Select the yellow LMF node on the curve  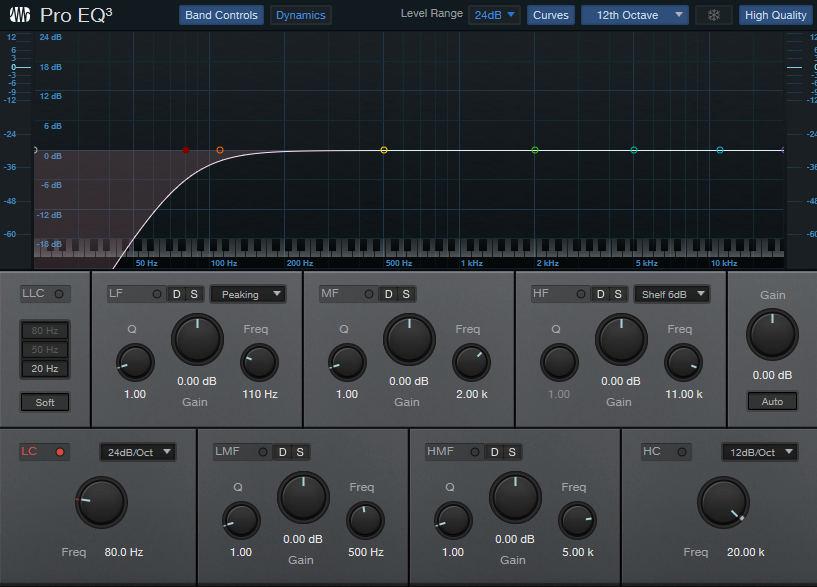coord(384,150)
